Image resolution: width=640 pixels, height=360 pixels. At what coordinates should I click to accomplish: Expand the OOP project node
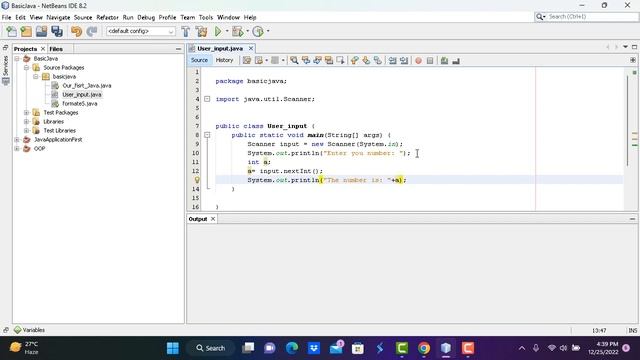point(17,148)
